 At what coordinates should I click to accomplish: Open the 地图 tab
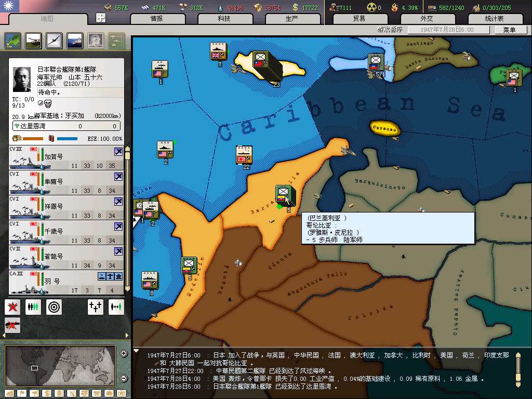tap(47, 19)
